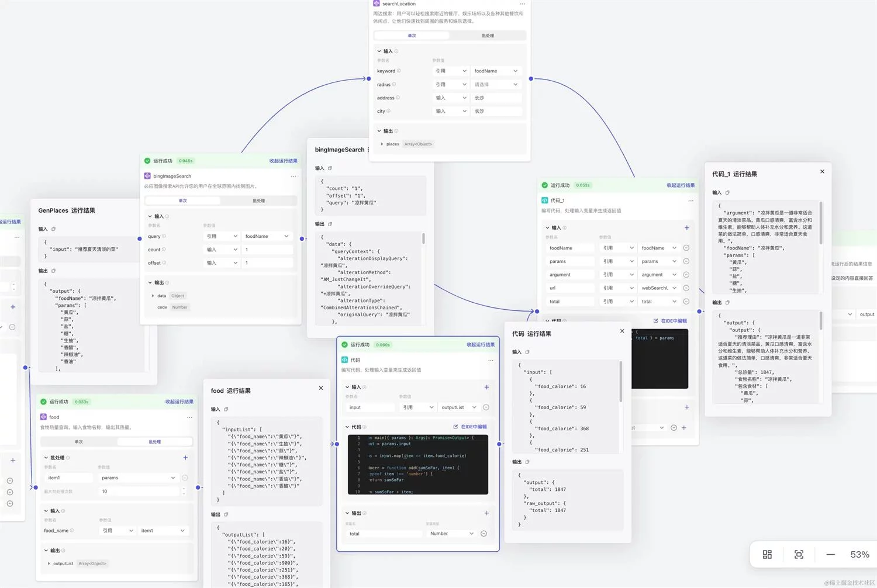This screenshot has width=877, height=588.
Task: Click the auto-layout grid icon in zoom toolbar
Action: coord(767,554)
